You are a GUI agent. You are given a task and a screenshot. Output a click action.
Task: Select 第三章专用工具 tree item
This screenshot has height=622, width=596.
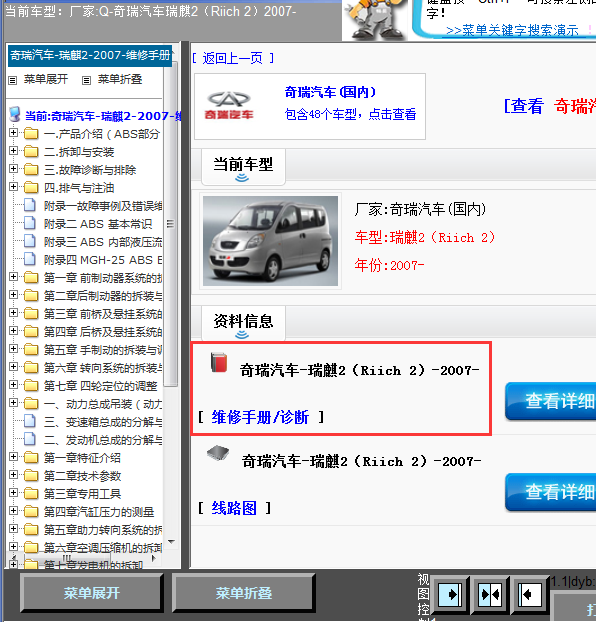pos(82,493)
